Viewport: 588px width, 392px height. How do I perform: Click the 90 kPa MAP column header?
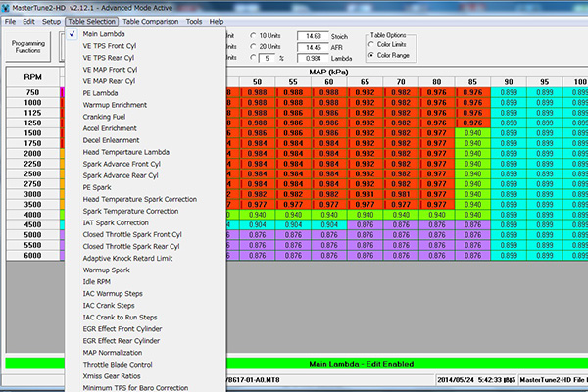508,83
